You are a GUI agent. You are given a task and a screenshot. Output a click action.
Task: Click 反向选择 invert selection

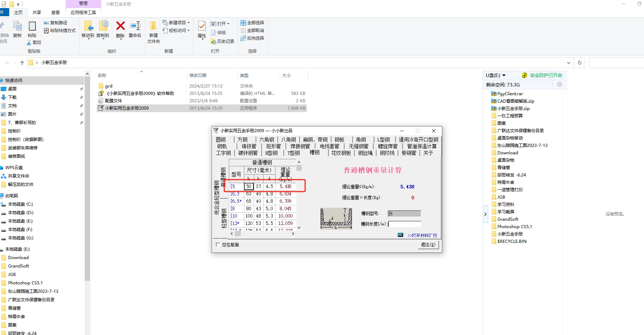point(252,38)
